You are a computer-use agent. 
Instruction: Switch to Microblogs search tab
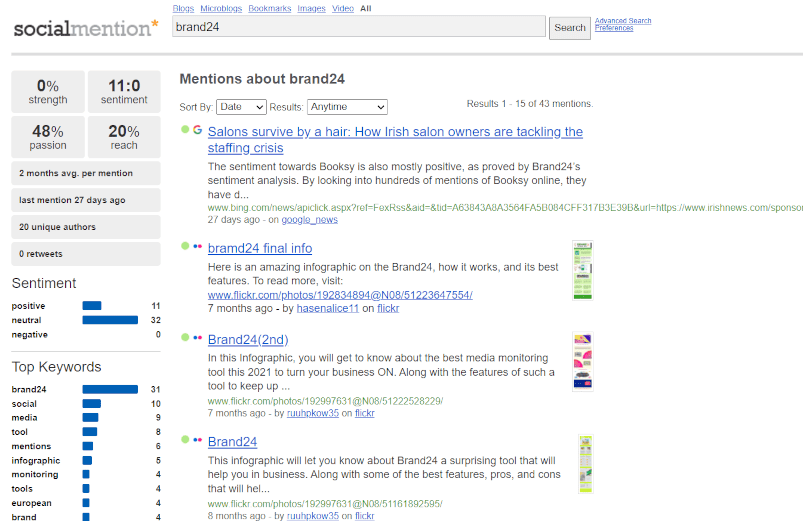point(221,8)
